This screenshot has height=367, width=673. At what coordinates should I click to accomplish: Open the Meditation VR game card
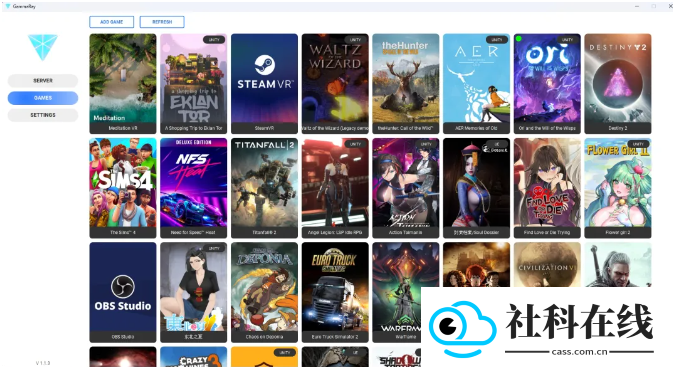123,84
